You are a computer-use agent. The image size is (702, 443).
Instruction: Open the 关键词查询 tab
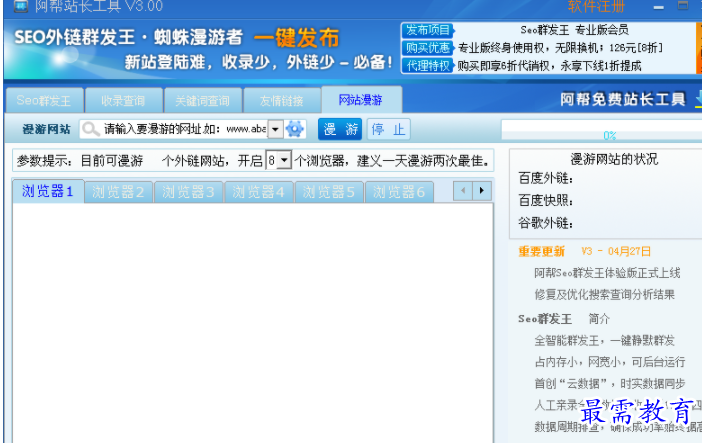202,100
